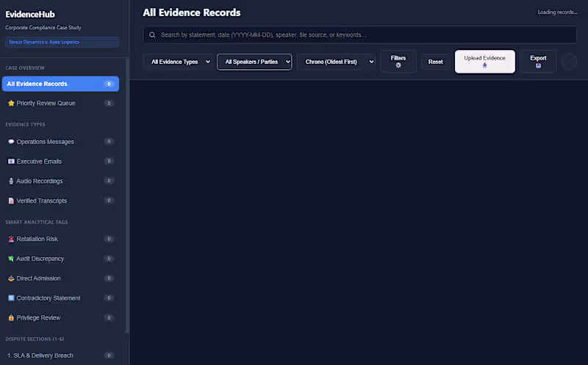Filter by Retaliation Risk tag
The height and width of the screenshot is (365, 588).
[60, 239]
